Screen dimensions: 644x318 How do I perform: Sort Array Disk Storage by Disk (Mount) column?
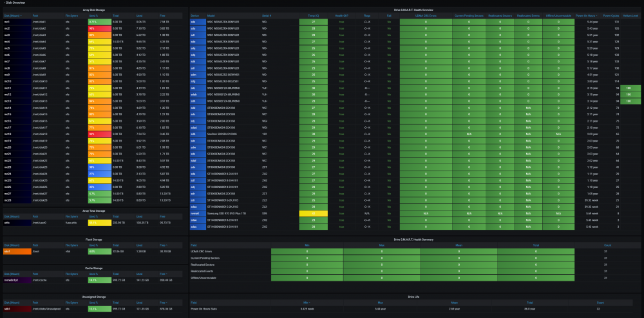click(13, 15)
